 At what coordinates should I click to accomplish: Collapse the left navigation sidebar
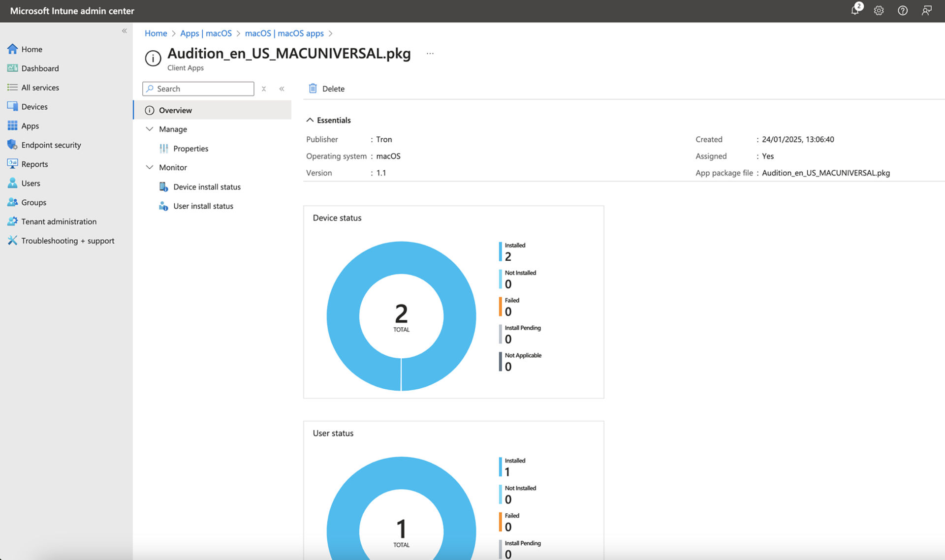point(125,31)
